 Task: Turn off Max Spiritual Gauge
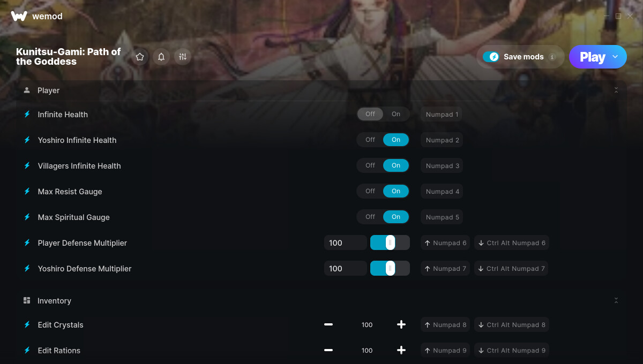[370, 217]
